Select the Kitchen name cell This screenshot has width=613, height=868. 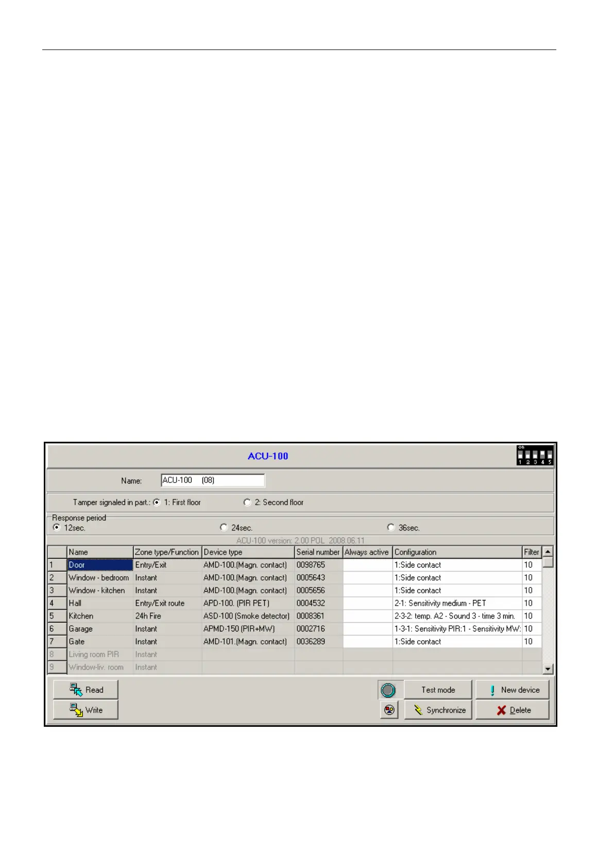[x=100, y=616]
